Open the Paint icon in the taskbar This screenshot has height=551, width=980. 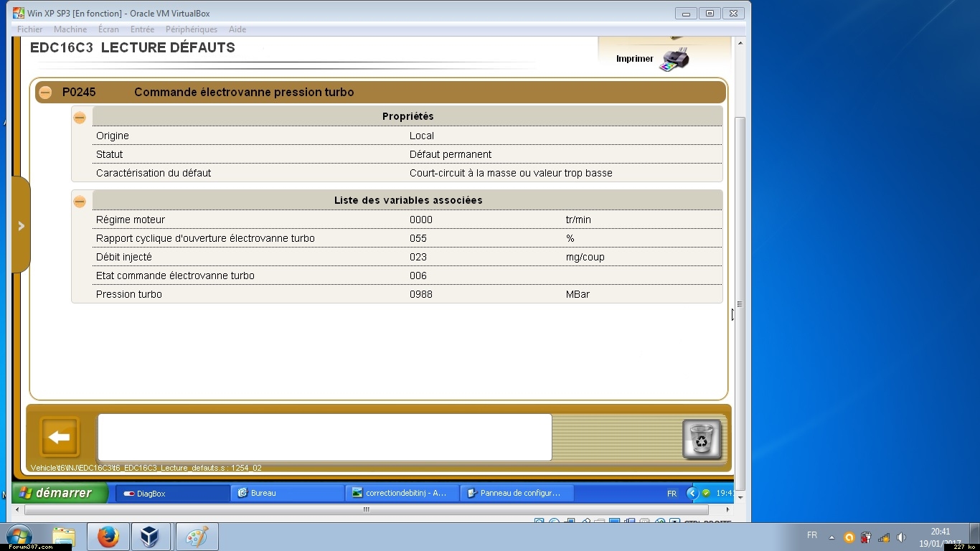click(196, 537)
